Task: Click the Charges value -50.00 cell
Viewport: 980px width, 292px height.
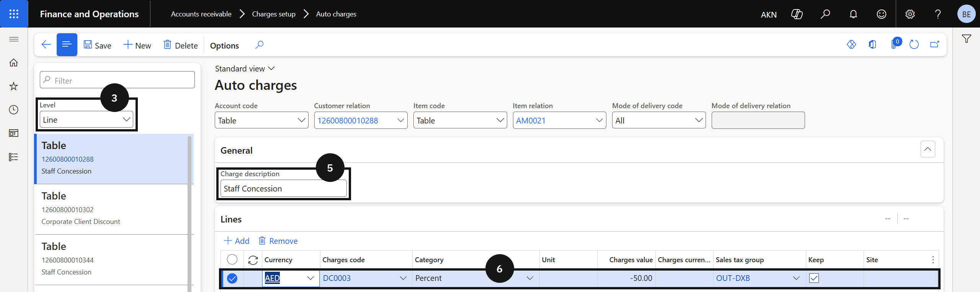Action: tap(626, 278)
